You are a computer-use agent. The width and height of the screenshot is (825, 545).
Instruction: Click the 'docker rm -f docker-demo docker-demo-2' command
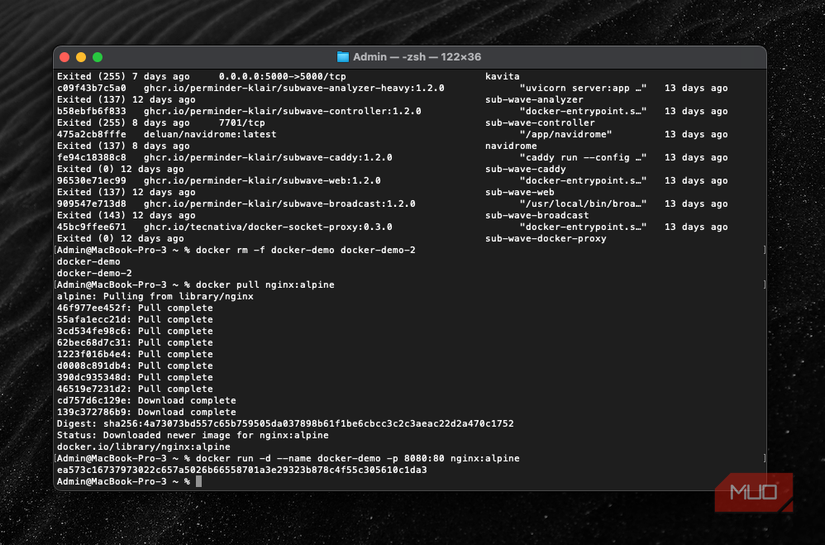306,250
